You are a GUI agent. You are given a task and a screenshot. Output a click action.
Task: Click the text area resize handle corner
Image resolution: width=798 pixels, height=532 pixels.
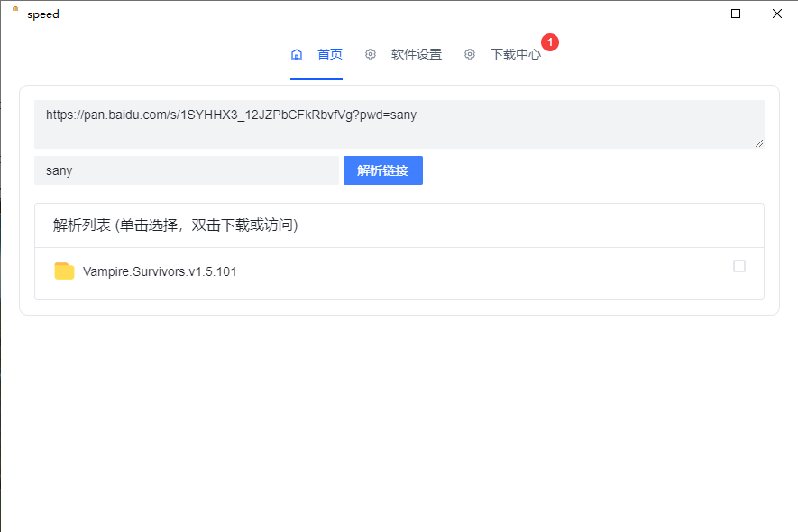pos(759,143)
